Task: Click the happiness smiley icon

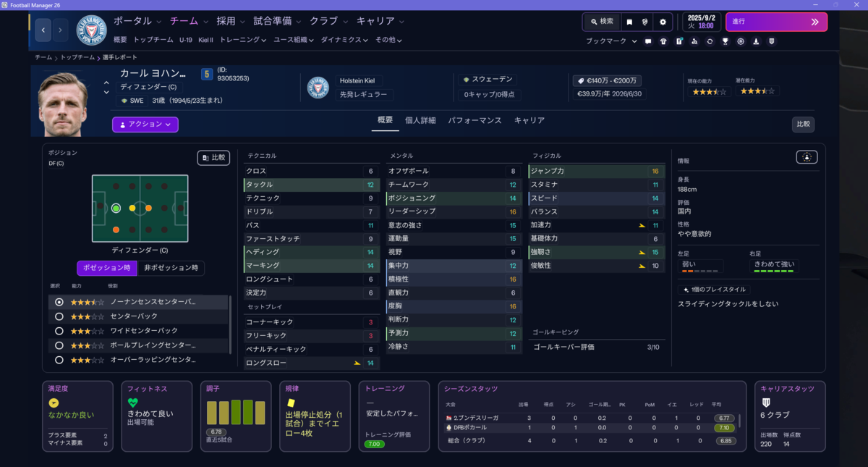Action: 54,403
